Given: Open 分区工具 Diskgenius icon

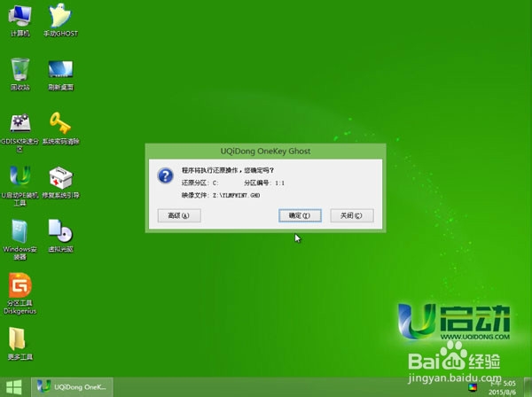Looking at the screenshot, I should [x=20, y=293].
